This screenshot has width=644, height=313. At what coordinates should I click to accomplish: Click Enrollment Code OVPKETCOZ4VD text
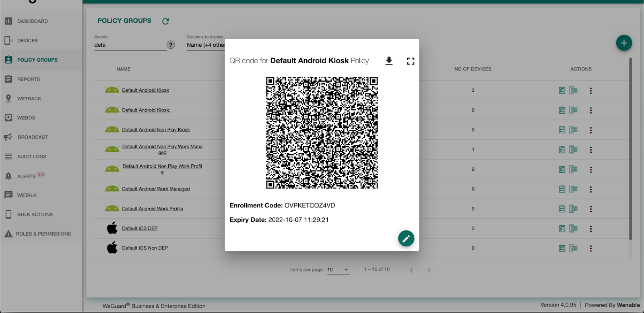[x=282, y=205]
